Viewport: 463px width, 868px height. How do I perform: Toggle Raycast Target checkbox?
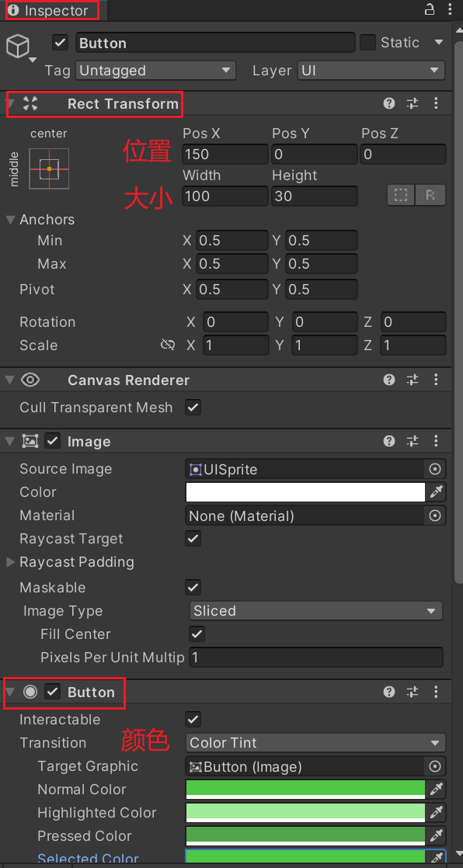click(x=193, y=539)
